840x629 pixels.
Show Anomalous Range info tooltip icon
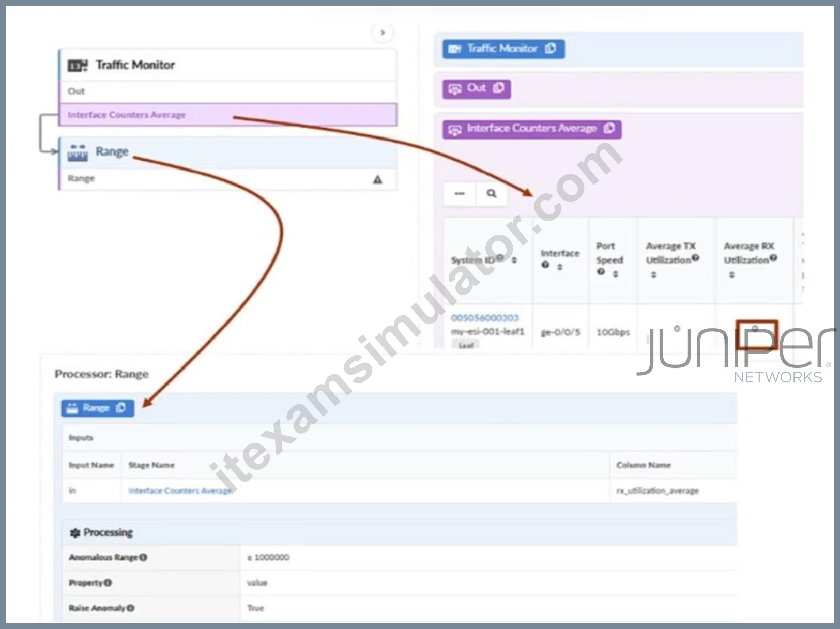pyautogui.click(x=144, y=557)
